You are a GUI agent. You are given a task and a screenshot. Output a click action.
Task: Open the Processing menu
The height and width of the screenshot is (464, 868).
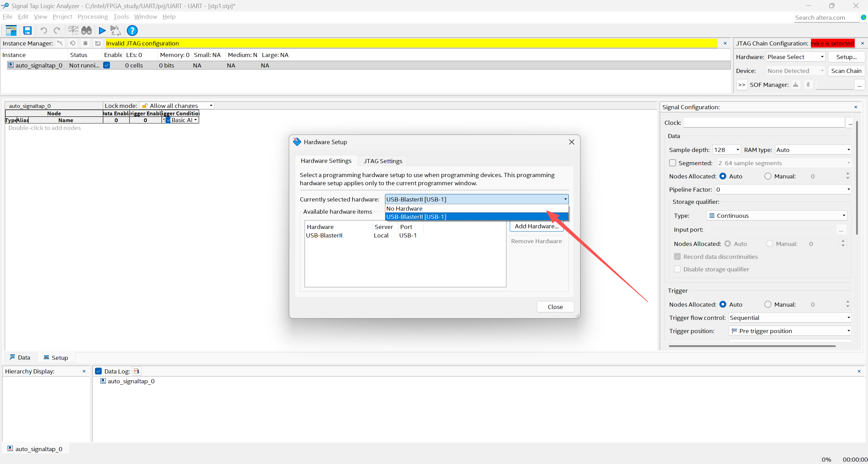coord(93,17)
